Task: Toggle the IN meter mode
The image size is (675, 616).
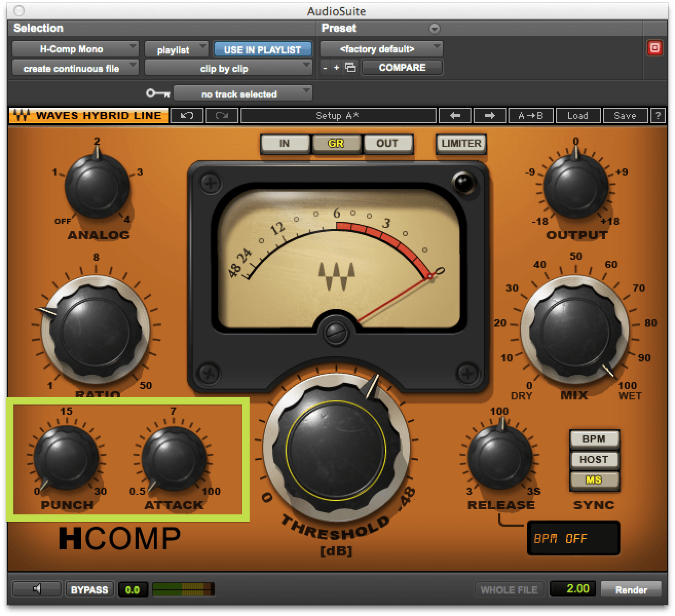Action: point(284,144)
